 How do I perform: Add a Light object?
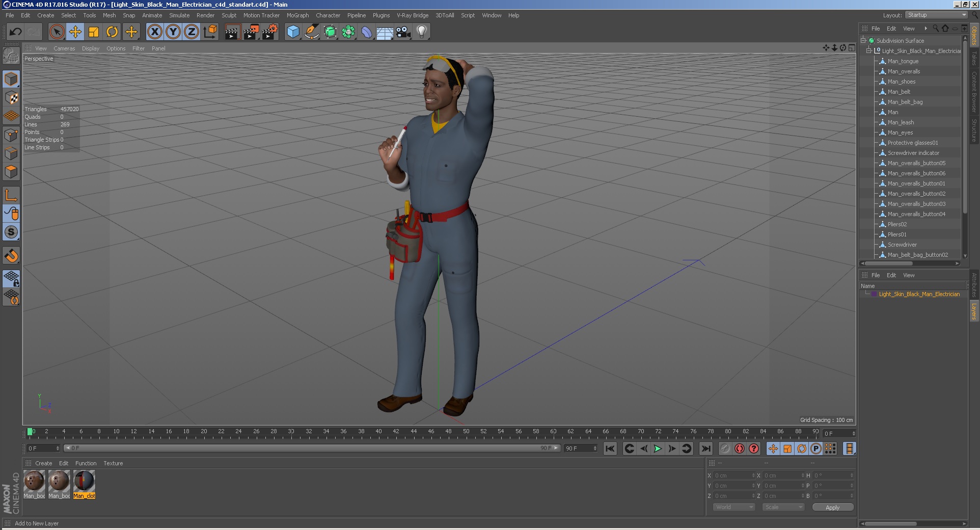(x=422, y=32)
